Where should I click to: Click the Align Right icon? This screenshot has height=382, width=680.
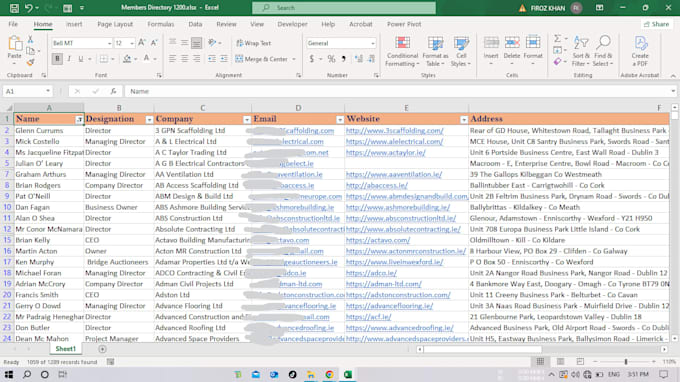click(x=197, y=59)
